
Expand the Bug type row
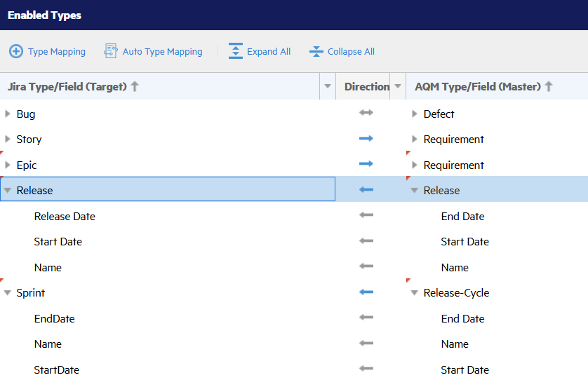click(x=8, y=114)
